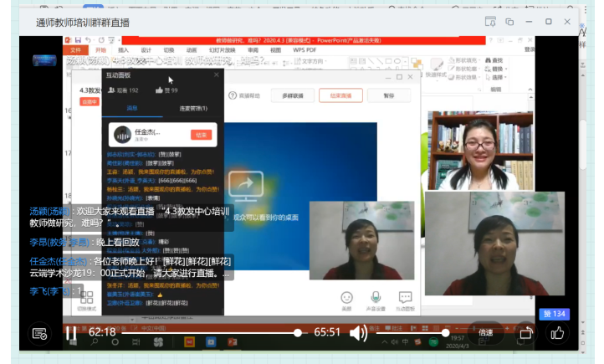Pause the video playback

pos(71,333)
